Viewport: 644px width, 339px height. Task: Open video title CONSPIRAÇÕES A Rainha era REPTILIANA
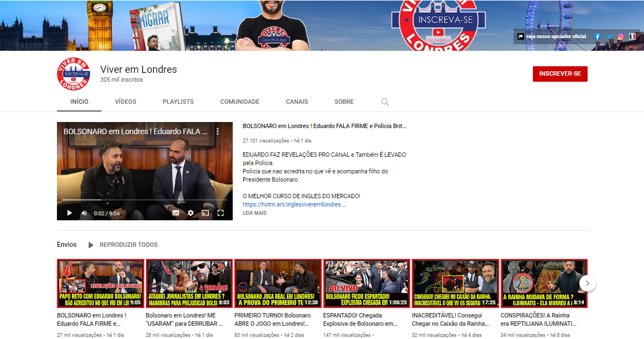pos(538,319)
